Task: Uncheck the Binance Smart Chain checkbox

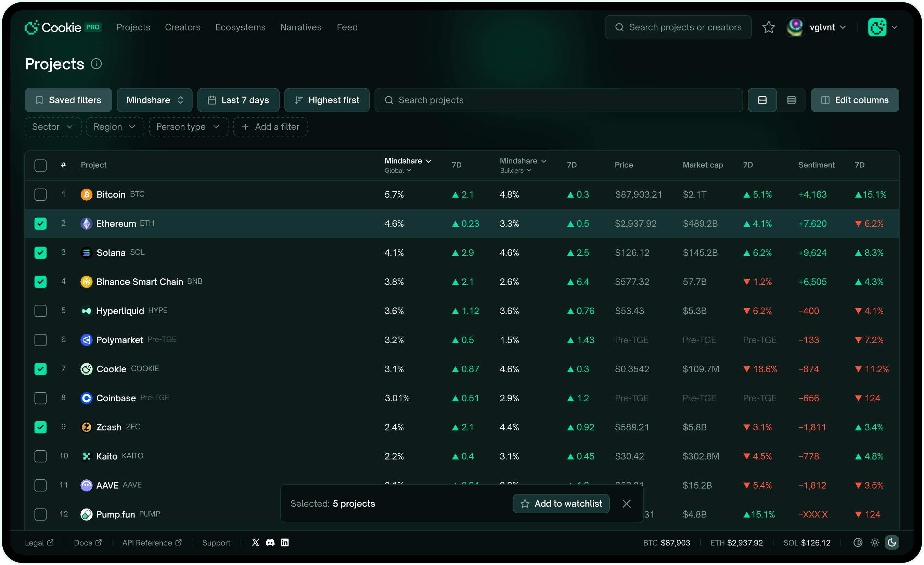Action: (40, 282)
